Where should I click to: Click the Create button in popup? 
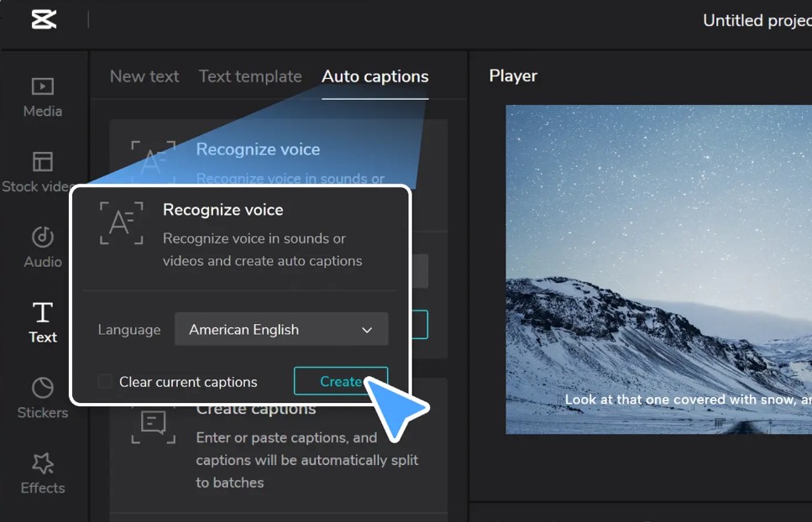tap(341, 381)
